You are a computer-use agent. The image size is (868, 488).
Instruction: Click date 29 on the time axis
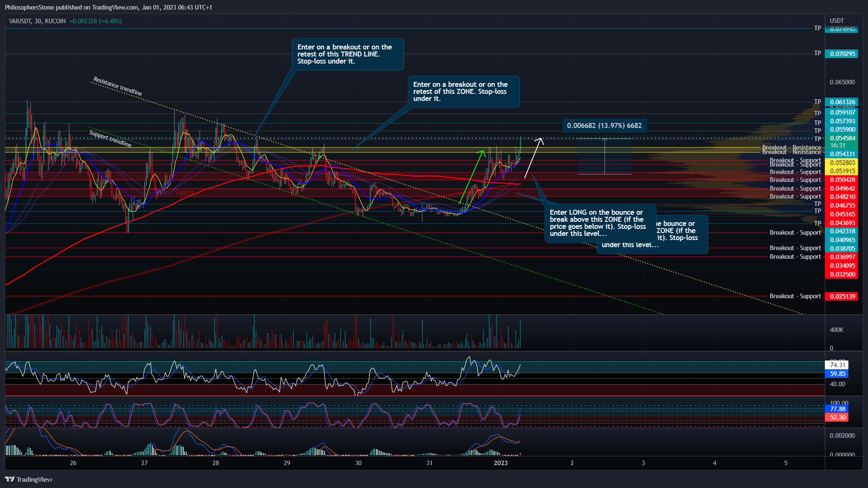click(x=287, y=463)
